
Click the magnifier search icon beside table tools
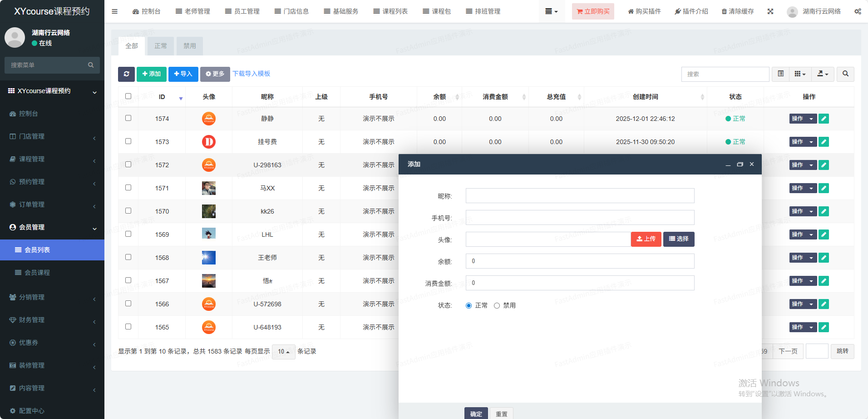pyautogui.click(x=845, y=74)
